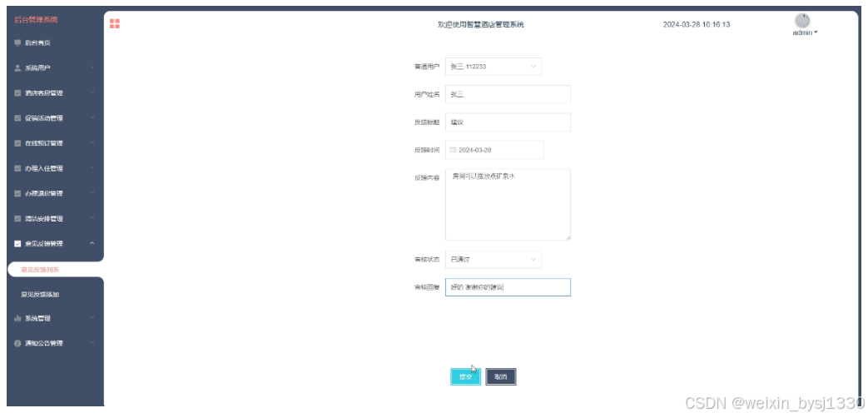Image resolution: width=868 pixels, height=418 pixels.
Task: Click the 反馈标题 input field
Action: [x=508, y=122]
